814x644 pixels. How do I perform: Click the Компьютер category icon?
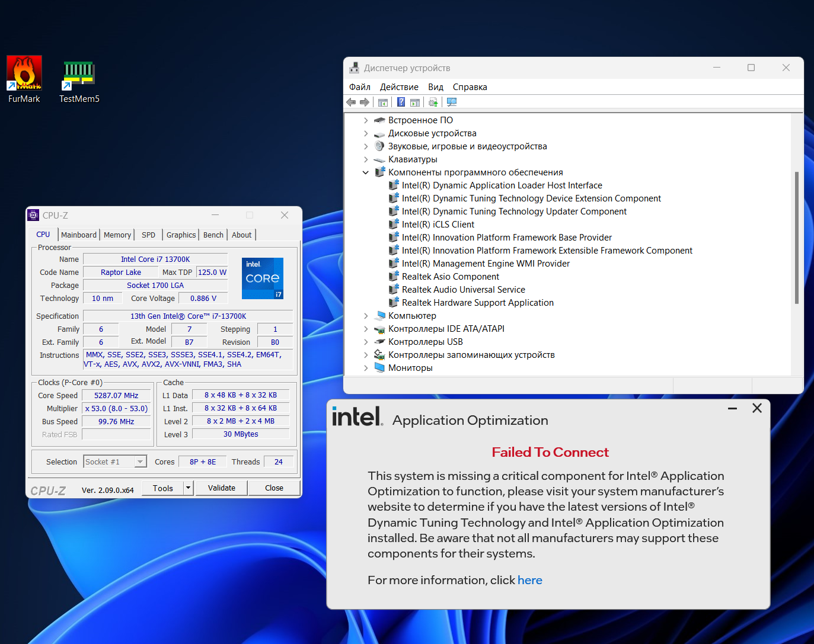coord(380,316)
